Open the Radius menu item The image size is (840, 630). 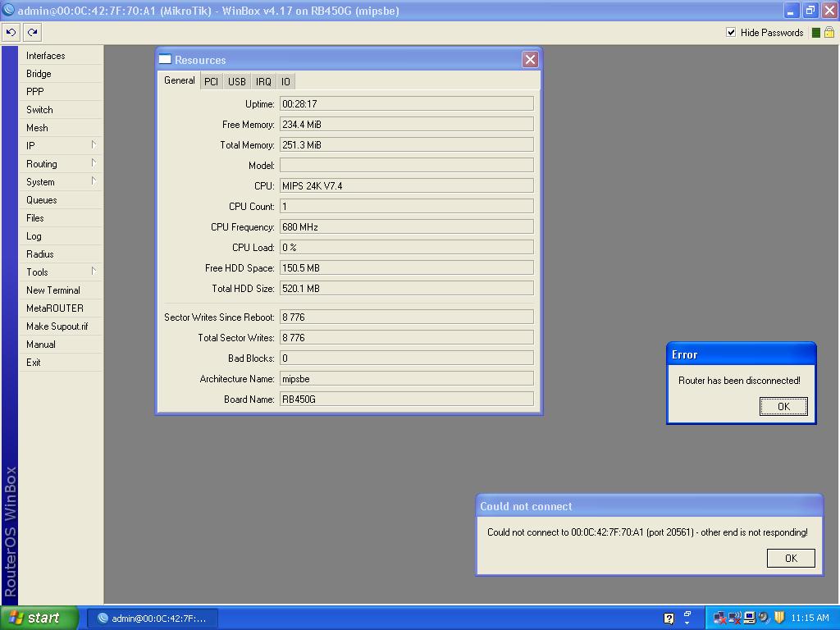pyautogui.click(x=61, y=254)
